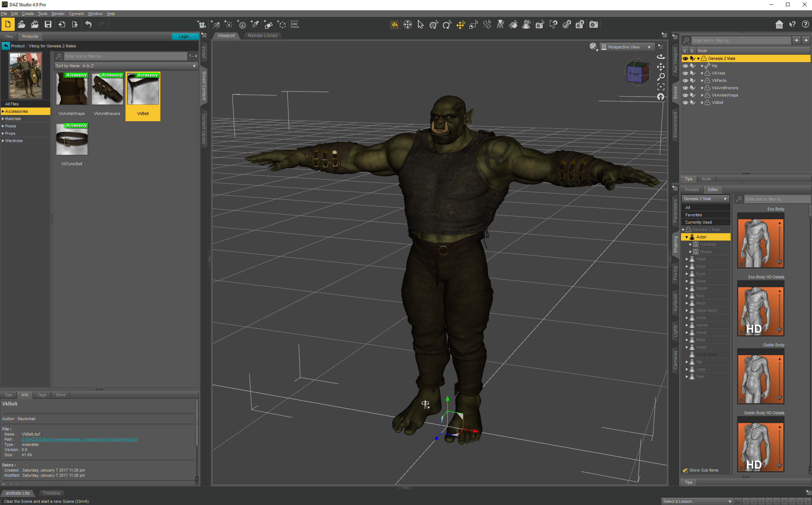Toggle VkArmBracers visibility eye
This screenshot has width=812, height=505.
685,88
